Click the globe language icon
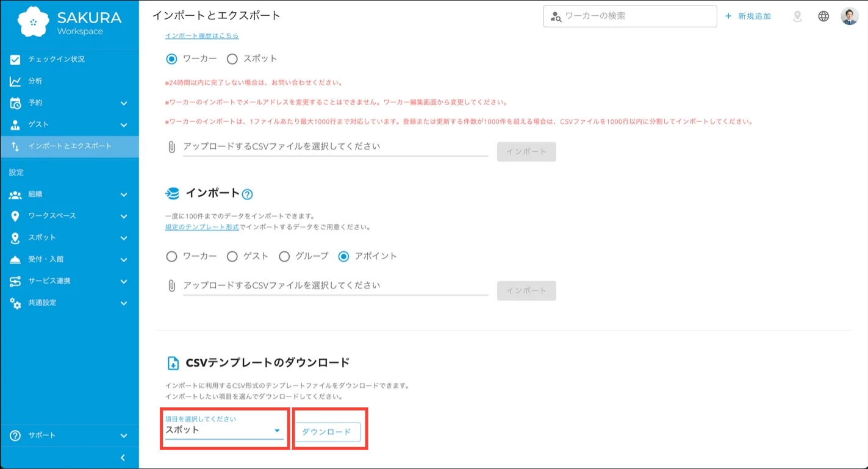 [x=823, y=16]
